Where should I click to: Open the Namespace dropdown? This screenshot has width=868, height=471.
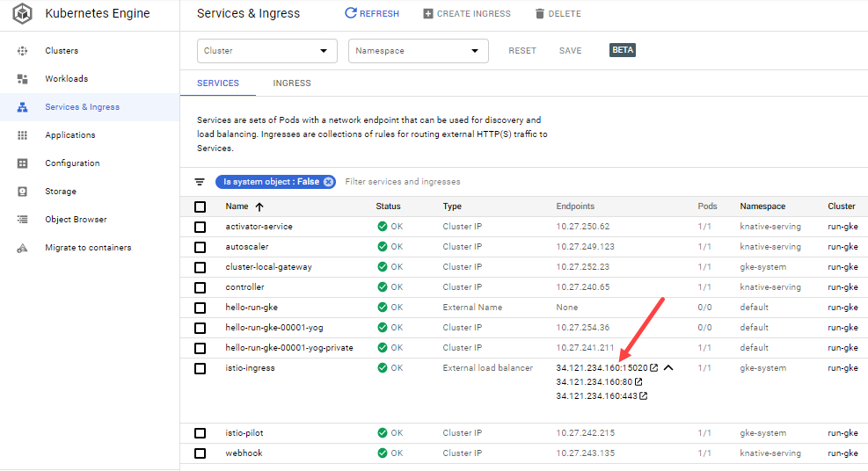click(x=418, y=51)
